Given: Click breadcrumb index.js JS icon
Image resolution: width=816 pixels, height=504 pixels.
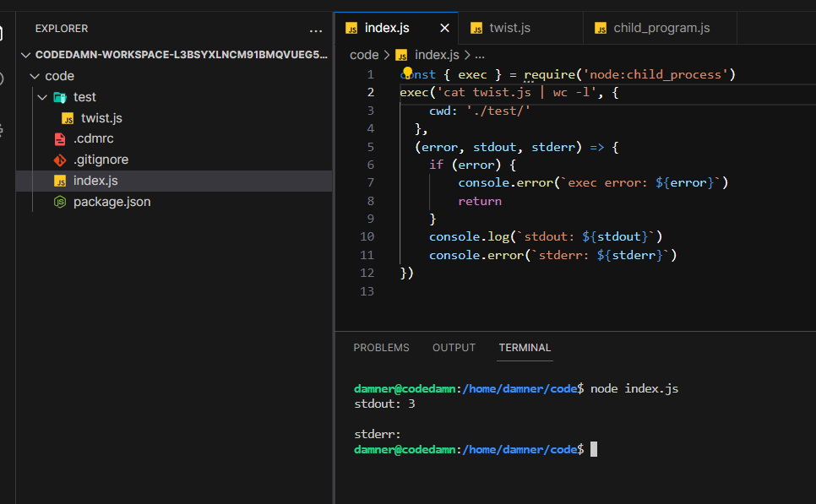Looking at the screenshot, I should pos(401,55).
